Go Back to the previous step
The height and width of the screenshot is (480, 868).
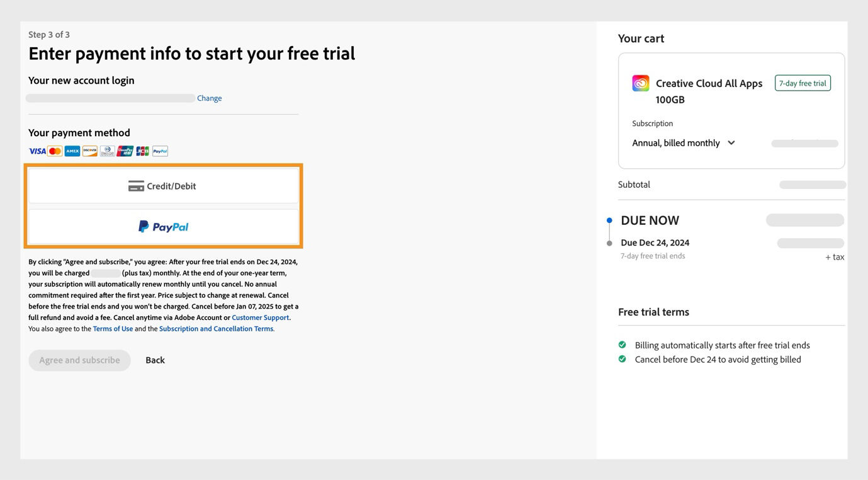[x=155, y=360]
